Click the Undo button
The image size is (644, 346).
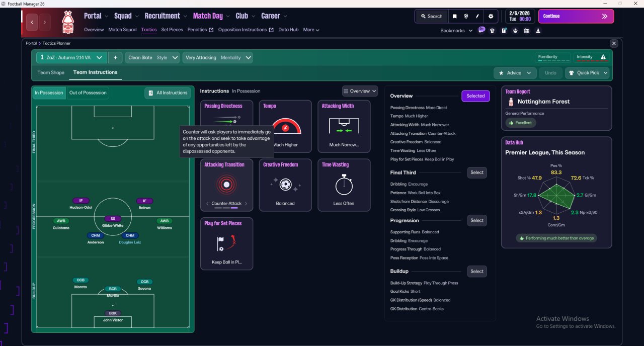pyautogui.click(x=550, y=73)
